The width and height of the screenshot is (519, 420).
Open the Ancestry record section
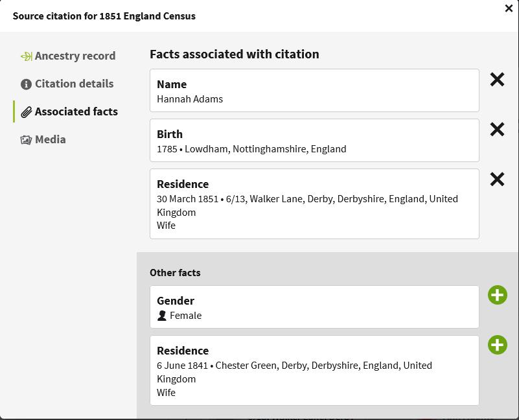[75, 56]
